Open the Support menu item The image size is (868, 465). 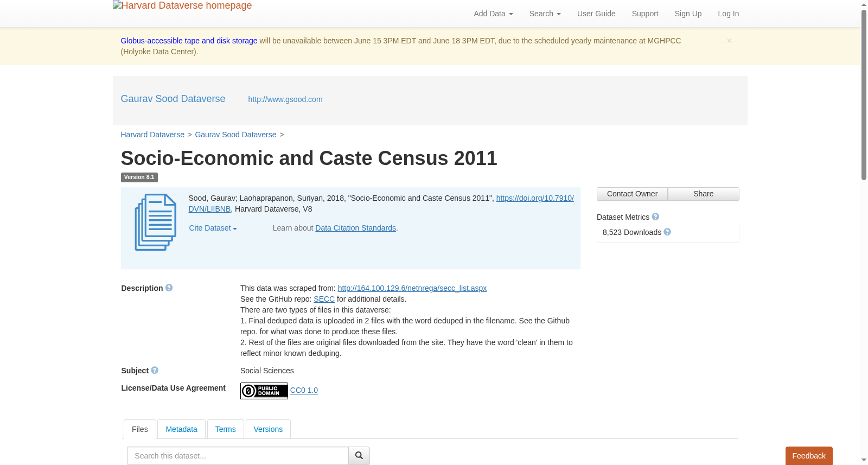tap(645, 14)
